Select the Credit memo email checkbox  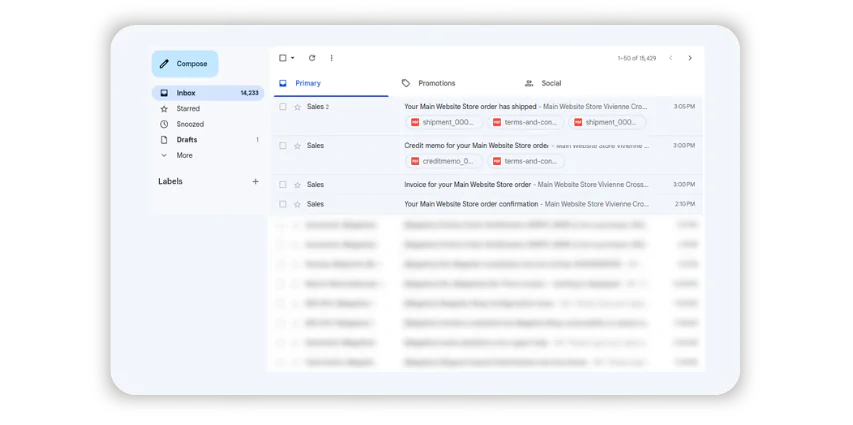[x=282, y=145]
